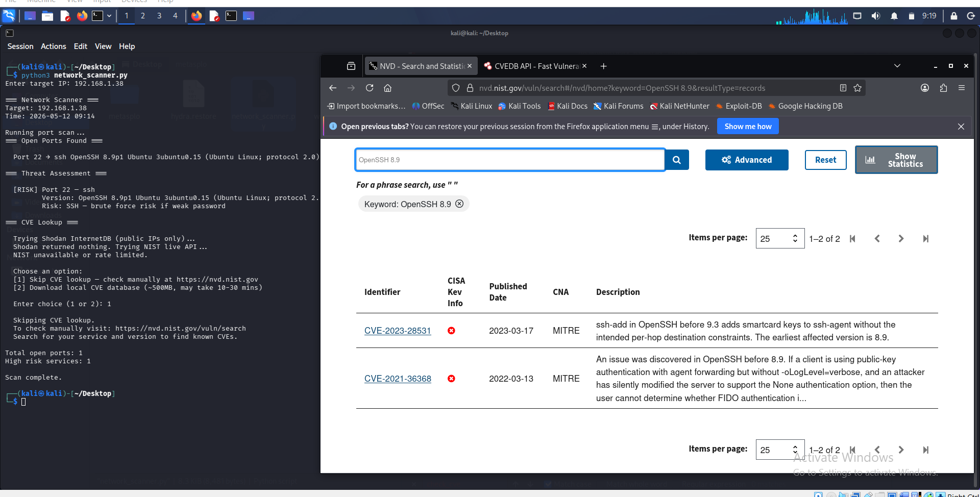Go to next page in top paginator
Screen dimensions: 980x497
901,238
